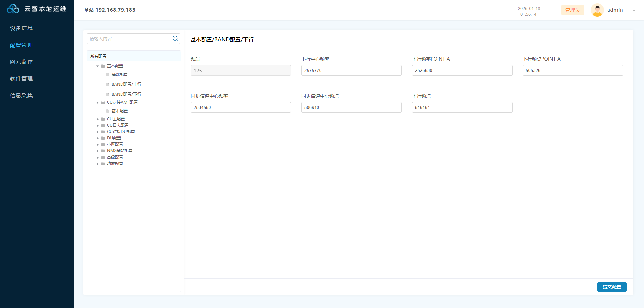Viewport: 644px width, 308px height.
Task: Open 设备信息 in the sidebar
Action: click(x=21, y=28)
